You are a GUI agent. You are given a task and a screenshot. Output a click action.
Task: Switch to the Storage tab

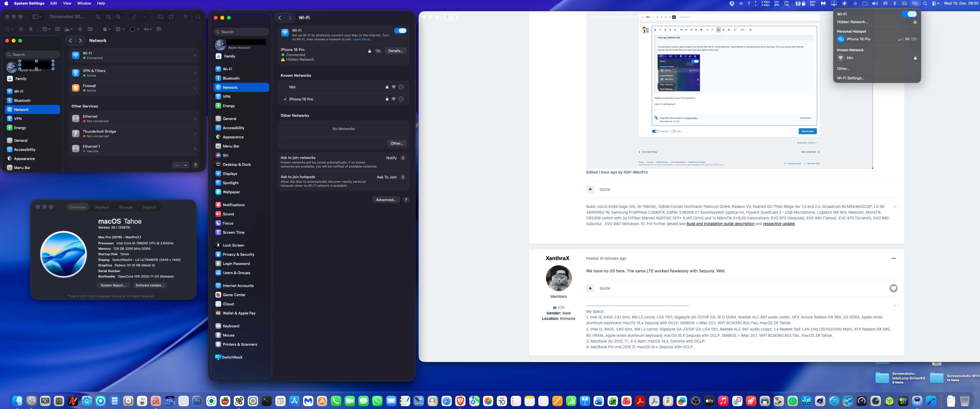(125, 207)
